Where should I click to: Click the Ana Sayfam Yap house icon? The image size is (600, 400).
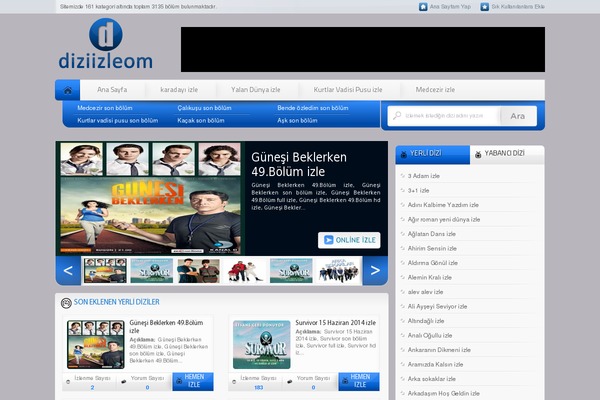[x=423, y=7]
